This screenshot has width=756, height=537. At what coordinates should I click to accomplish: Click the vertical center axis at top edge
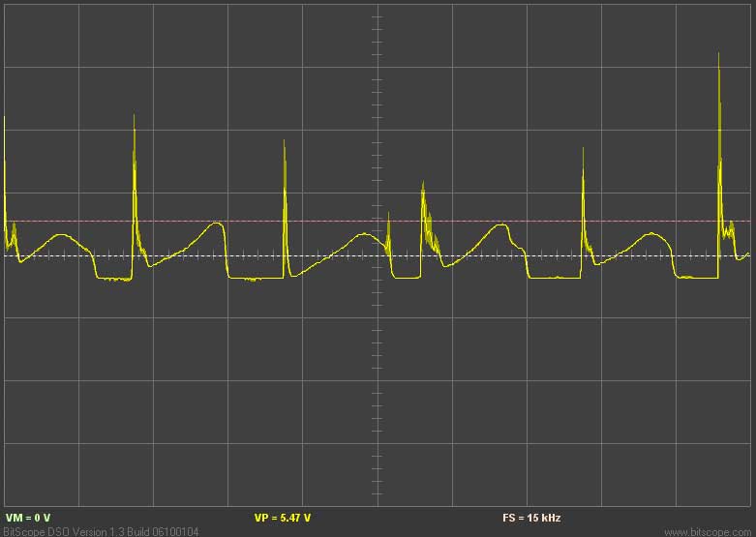(x=377, y=10)
